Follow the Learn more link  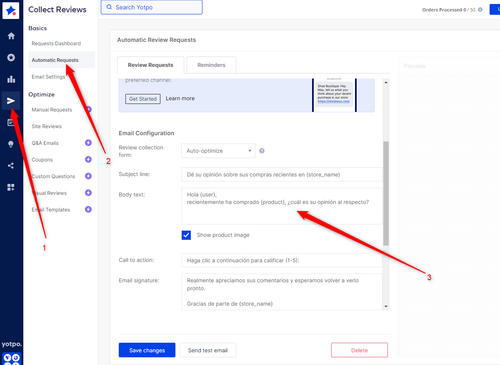pyautogui.click(x=180, y=99)
